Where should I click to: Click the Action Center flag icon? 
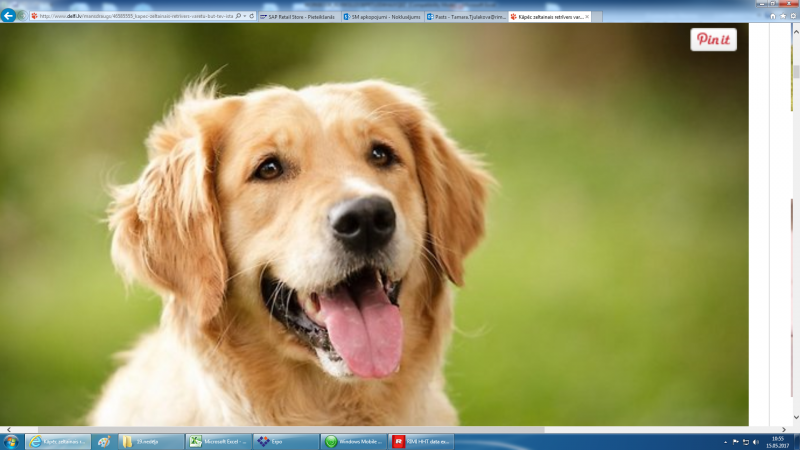pyautogui.click(x=735, y=441)
